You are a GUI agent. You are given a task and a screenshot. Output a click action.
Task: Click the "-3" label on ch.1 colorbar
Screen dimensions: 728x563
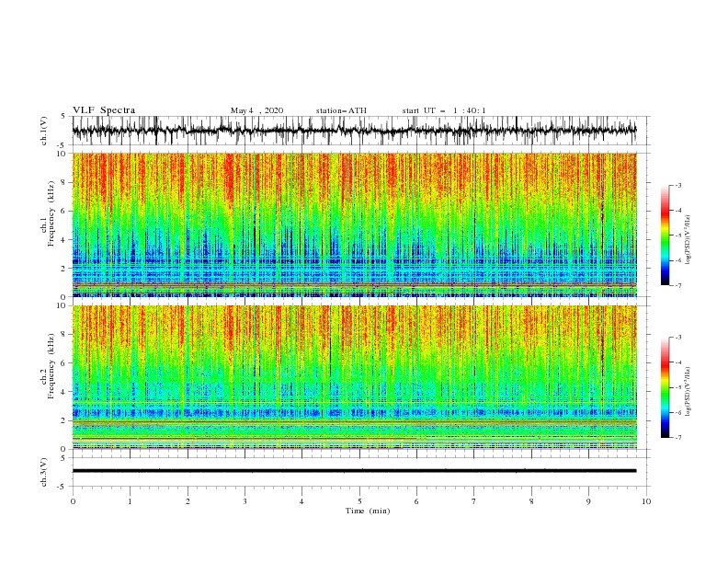click(x=677, y=185)
